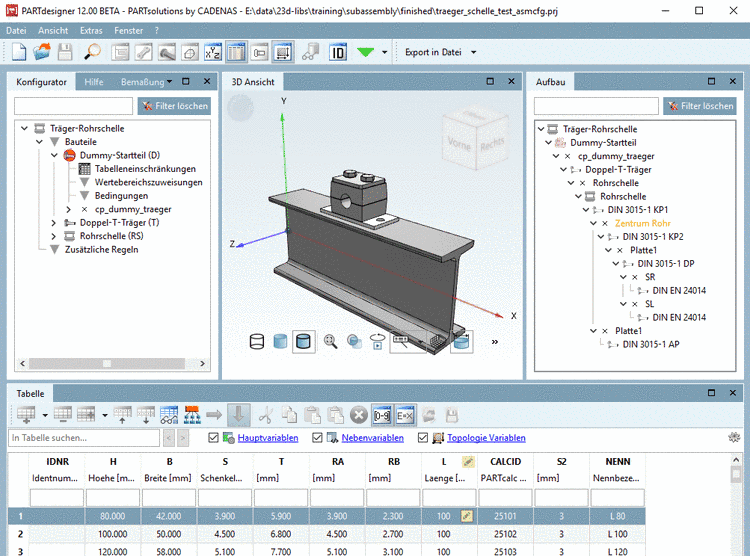Click Filter löschen in Konfigurator panel
Screen dimensions: 750x556
click(x=174, y=106)
